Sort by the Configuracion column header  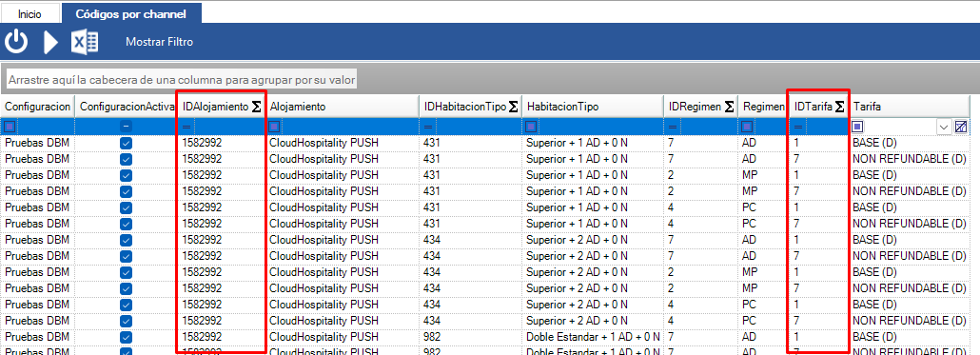(37, 107)
